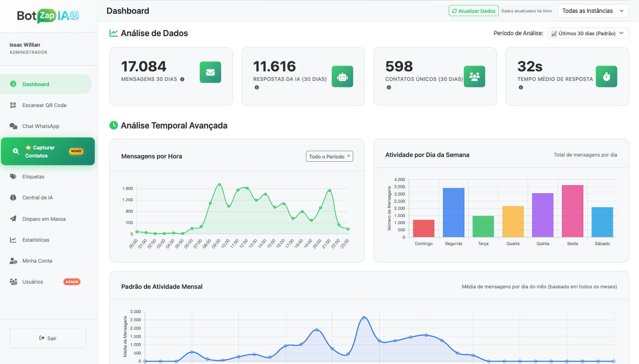Click the info tooltip on Contatos Únicos card
The width and height of the screenshot is (639, 364).
(x=389, y=88)
